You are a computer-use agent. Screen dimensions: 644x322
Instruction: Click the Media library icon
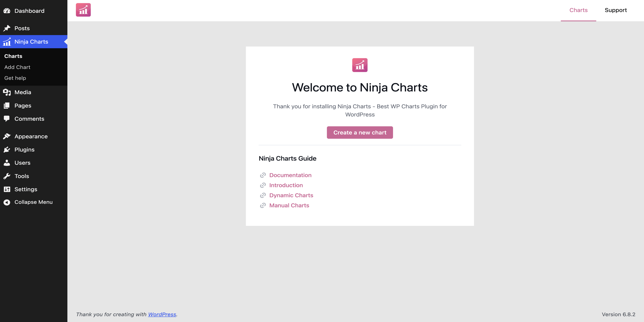7,92
